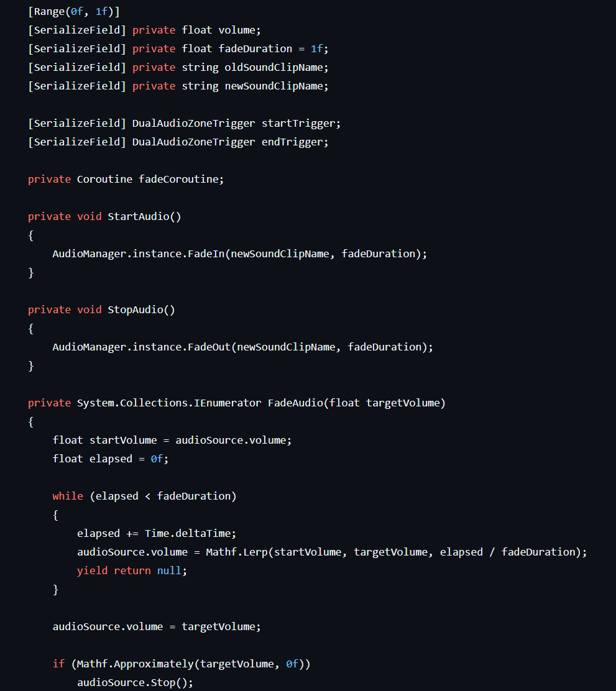Click the while keyword in loop
616x691 pixels.
point(68,496)
